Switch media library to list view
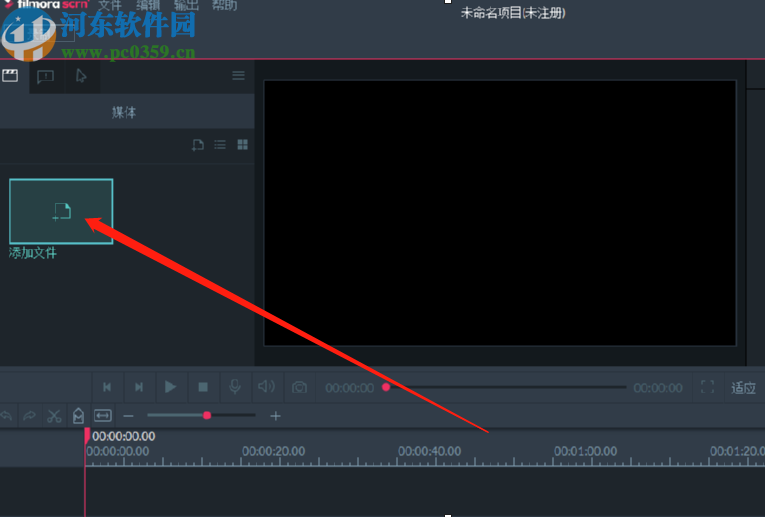Image resolution: width=765 pixels, height=517 pixels. tap(220, 145)
